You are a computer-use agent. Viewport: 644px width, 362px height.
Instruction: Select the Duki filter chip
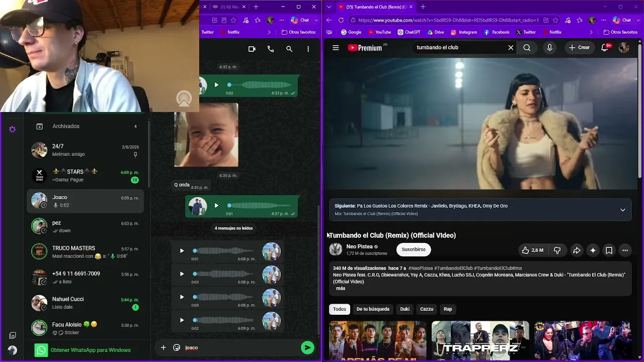(x=405, y=309)
